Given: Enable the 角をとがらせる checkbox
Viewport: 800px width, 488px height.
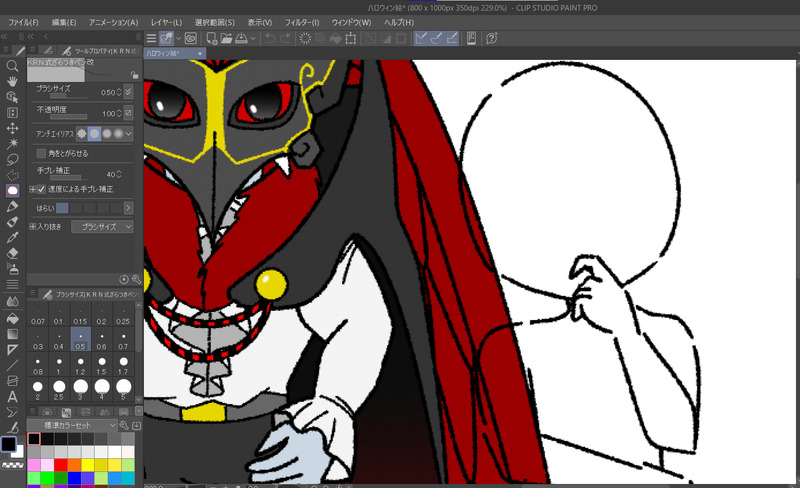Looking at the screenshot, I should (41, 153).
